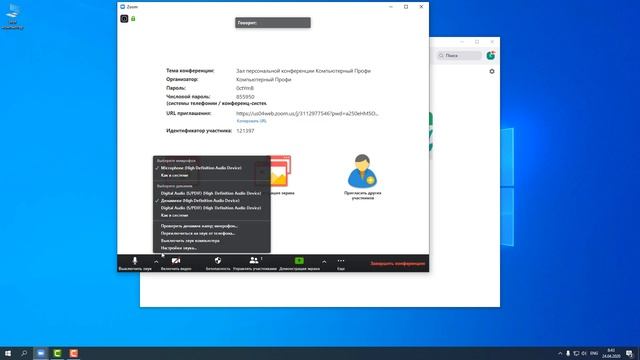Screen dimensions: 640x360
Task: Collapse the audio options chevron beside the microphone
Action: coord(156,262)
